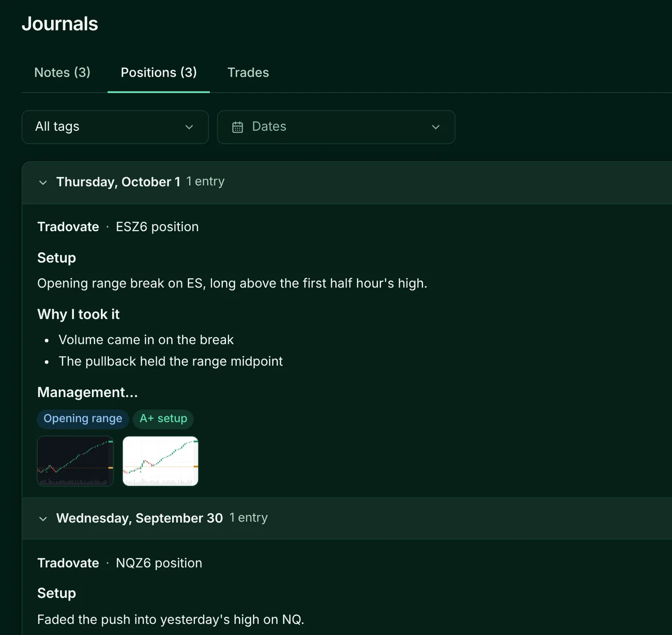
Task: Select the Positions (3) tab
Action: pyautogui.click(x=159, y=72)
